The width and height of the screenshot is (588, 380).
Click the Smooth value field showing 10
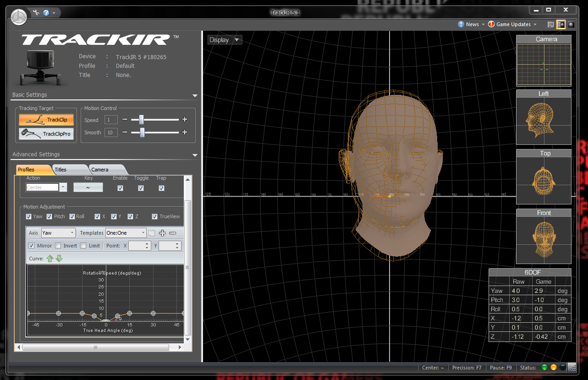[x=111, y=132]
